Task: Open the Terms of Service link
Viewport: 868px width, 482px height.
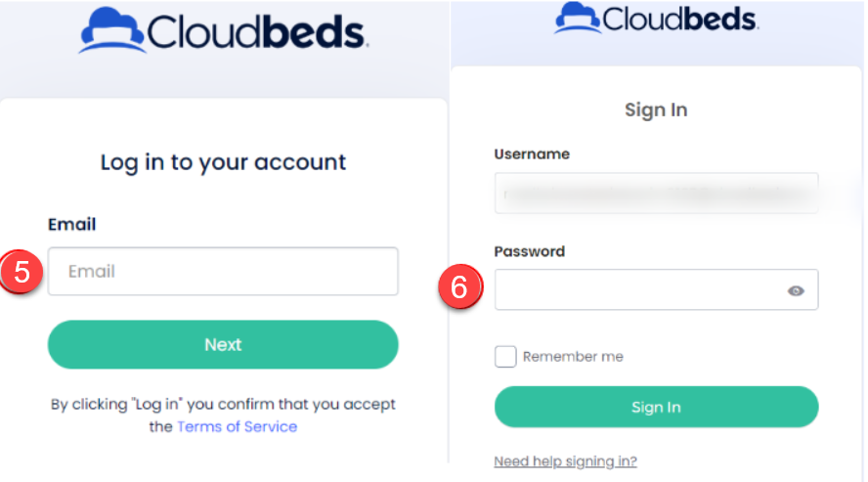Action: tap(237, 426)
